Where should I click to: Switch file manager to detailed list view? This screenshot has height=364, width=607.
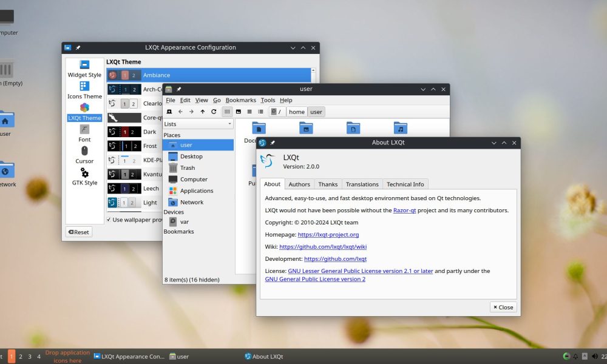[x=260, y=112]
